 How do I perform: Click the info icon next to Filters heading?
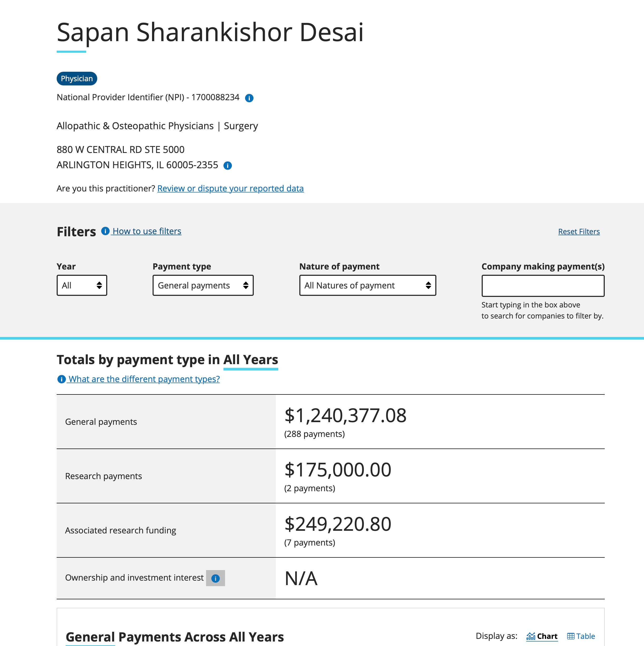[105, 231]
